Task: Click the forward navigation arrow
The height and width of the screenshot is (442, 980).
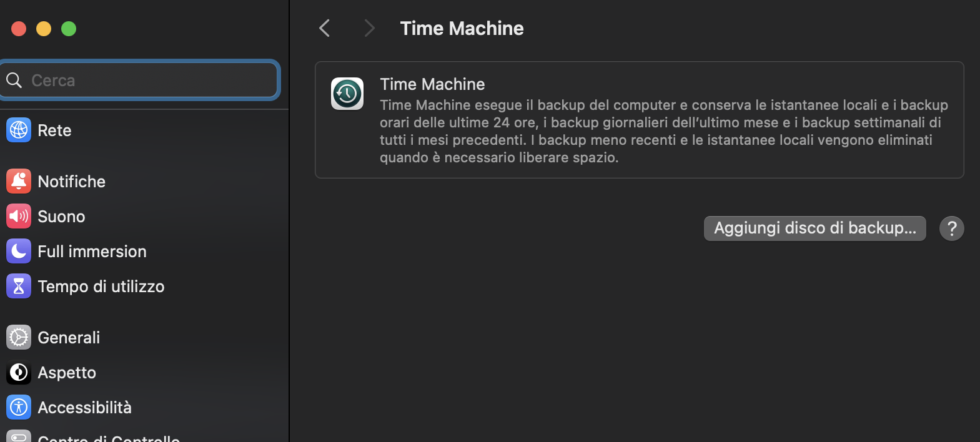Action: [x=369, y=27]
